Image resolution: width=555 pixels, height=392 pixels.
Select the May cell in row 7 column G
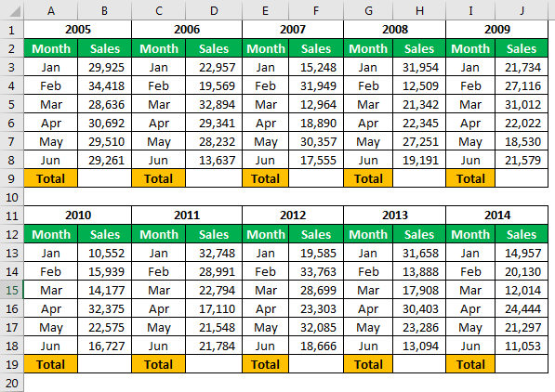[368, 141]
